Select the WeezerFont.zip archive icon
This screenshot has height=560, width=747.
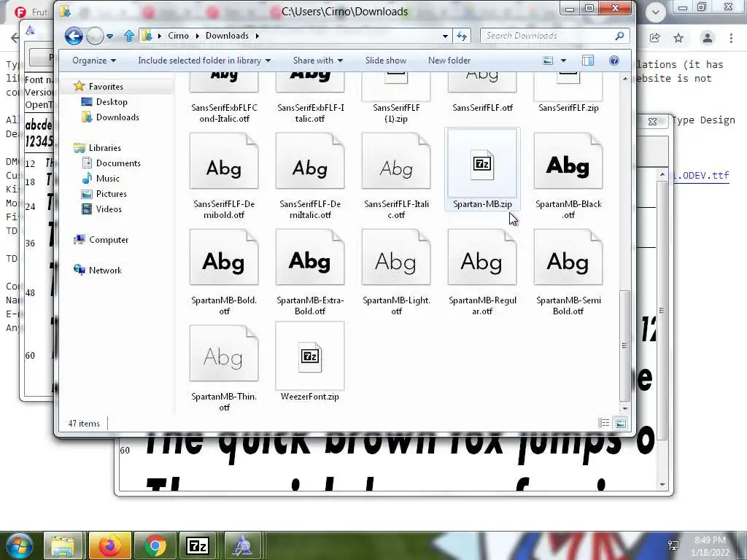(x=310, y=356)
